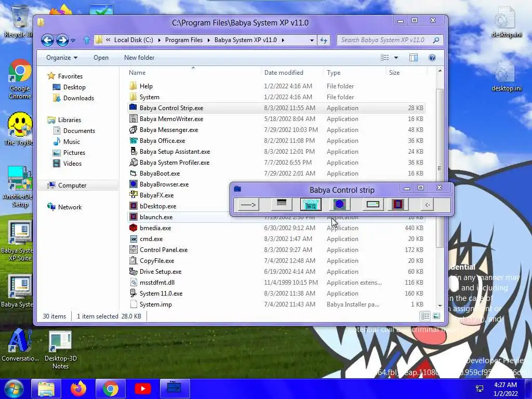Select Babya MemoWriter.exe in file list
532x399 pixels.
tap(276, 119)
